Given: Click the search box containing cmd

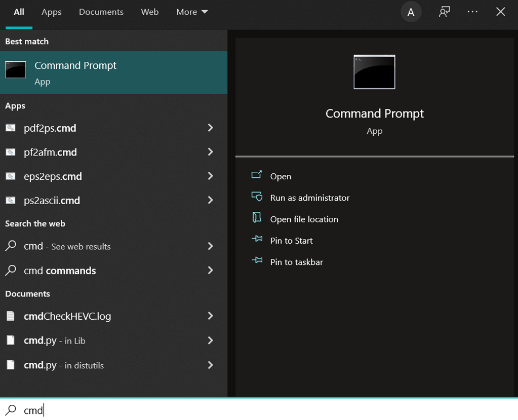Looking at the screenshot, I should pos(259,410).
